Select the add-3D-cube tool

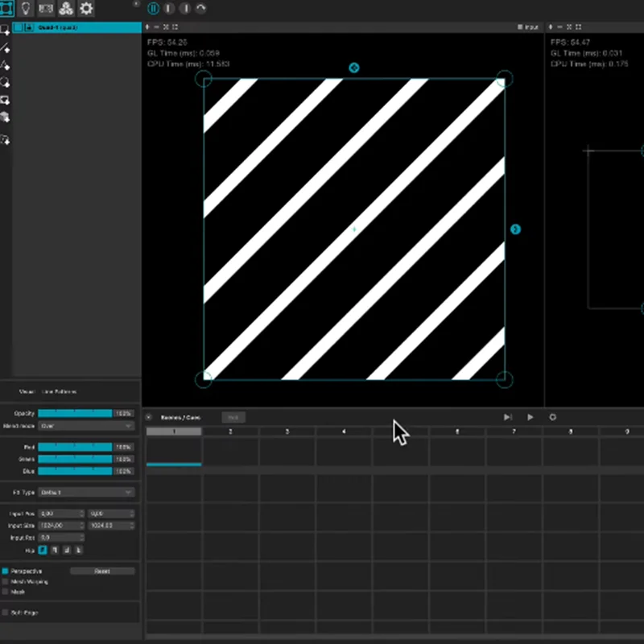(5, 118)
